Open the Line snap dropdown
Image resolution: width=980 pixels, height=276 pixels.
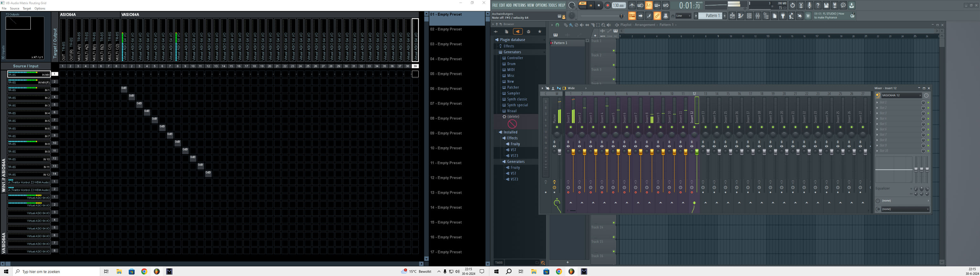point(683,16)
